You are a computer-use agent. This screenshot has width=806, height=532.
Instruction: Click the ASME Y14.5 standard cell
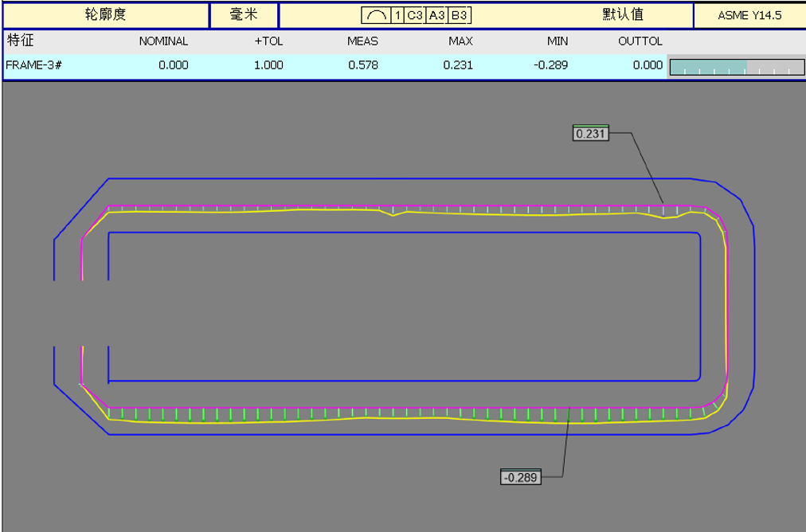point(749,15)
